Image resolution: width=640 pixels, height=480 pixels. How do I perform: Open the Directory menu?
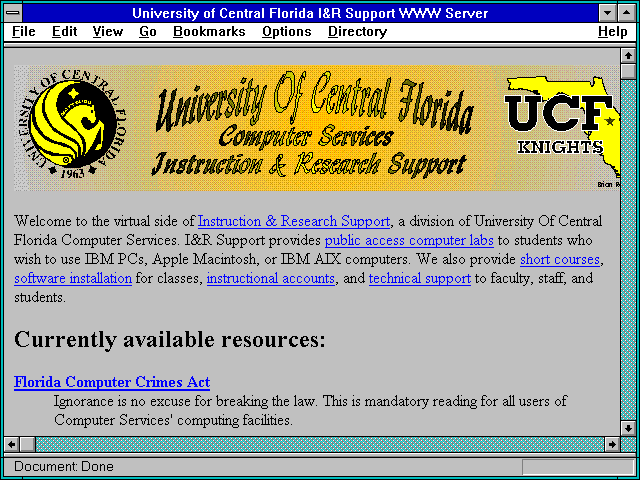(357, 32)
